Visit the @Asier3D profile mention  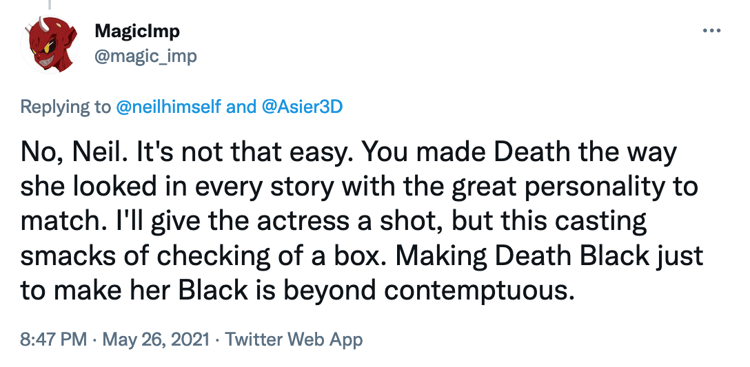pyautogui.click(x=302, y=107)
